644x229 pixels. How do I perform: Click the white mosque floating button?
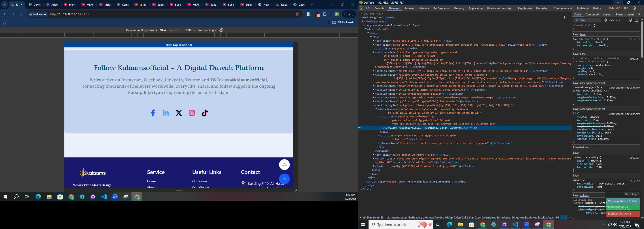click(284, 165)
